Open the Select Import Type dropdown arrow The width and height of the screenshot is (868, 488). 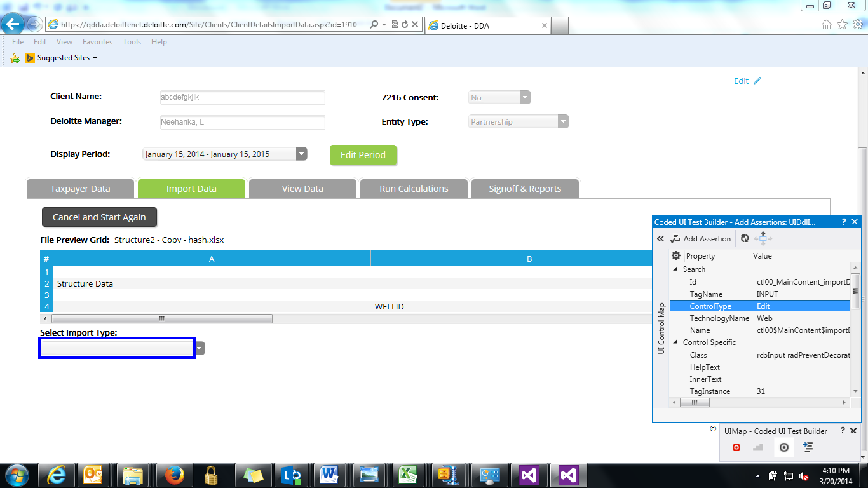pyautogui.click(x=200, y=348)
